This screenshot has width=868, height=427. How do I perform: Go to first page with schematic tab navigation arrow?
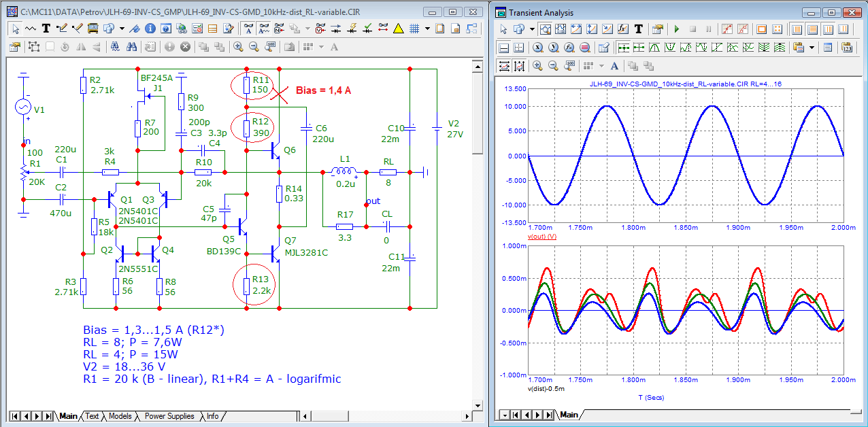(14, 416)
